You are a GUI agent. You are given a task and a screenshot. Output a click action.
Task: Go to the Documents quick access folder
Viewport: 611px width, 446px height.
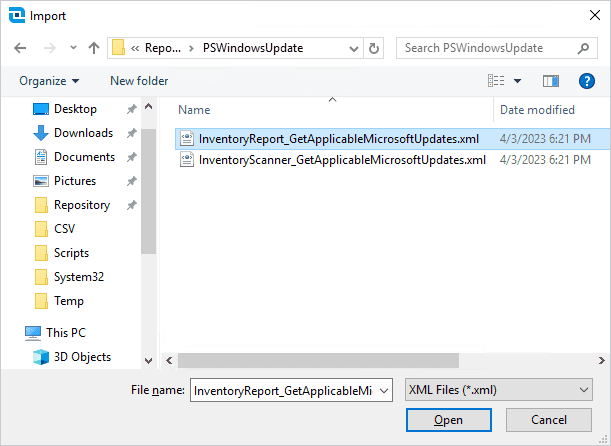pyautogui.click(x=85, y=157)
